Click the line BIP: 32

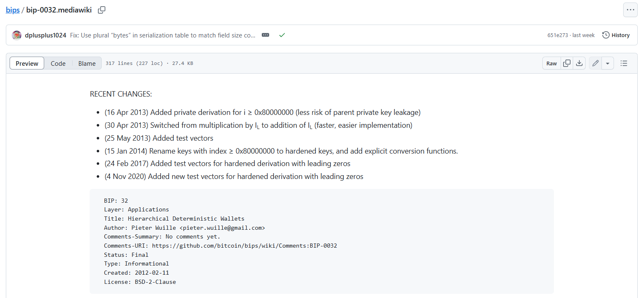(x=116, y=201)
